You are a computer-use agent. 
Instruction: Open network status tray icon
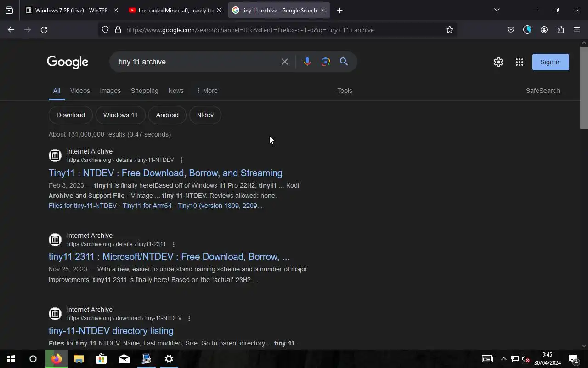click(x=515, y=359)
